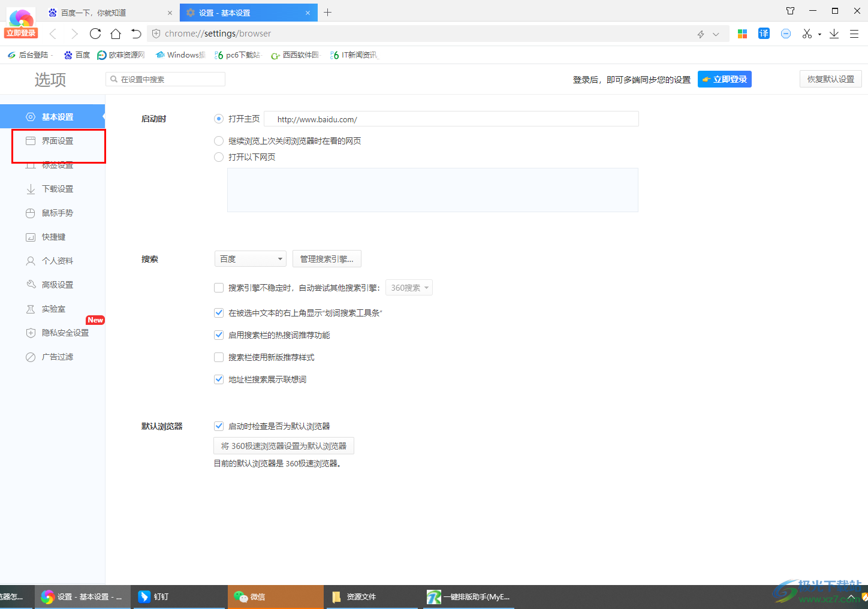Toggle 启用搜索栏的热搜词推荐功能 checkbox
868x609 pixels.
point(219,335)
